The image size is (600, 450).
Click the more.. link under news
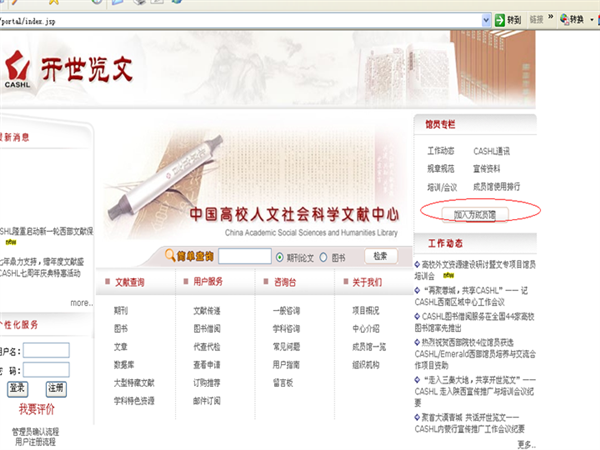(x=82, y=303)
